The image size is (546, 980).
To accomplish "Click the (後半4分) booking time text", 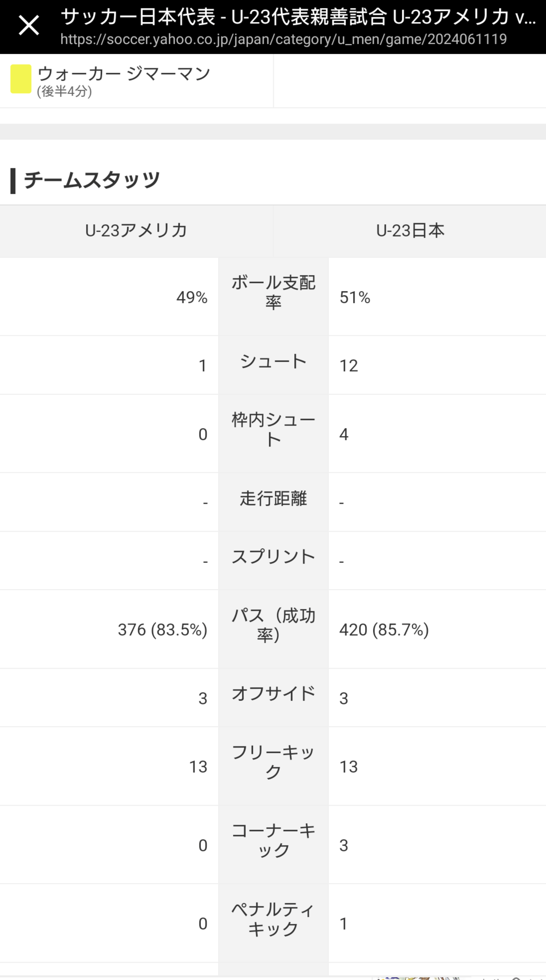I will [64, 91].
